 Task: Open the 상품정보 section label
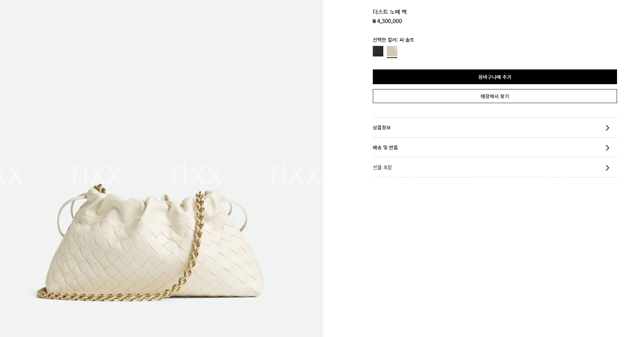[x=382, y=128]
